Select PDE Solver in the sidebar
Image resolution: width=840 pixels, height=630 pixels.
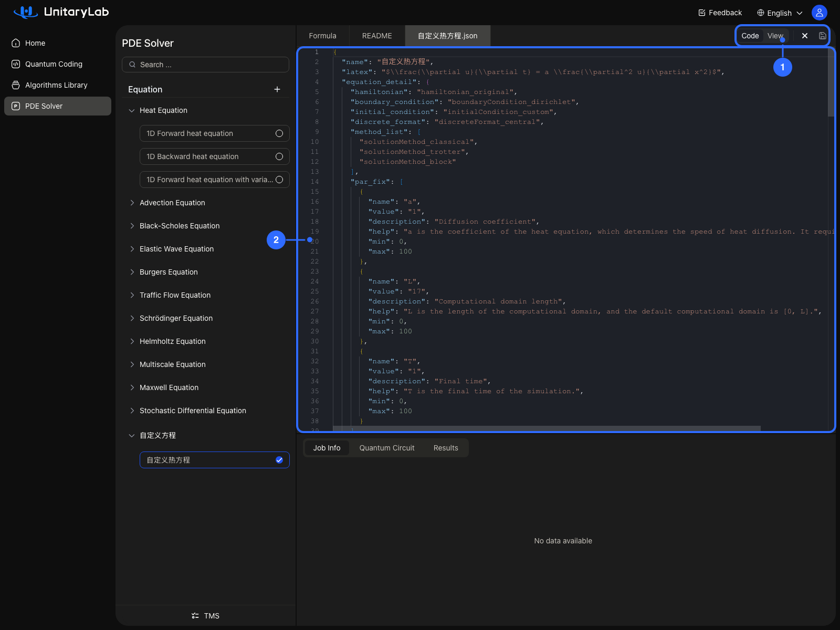click(58, 106)
